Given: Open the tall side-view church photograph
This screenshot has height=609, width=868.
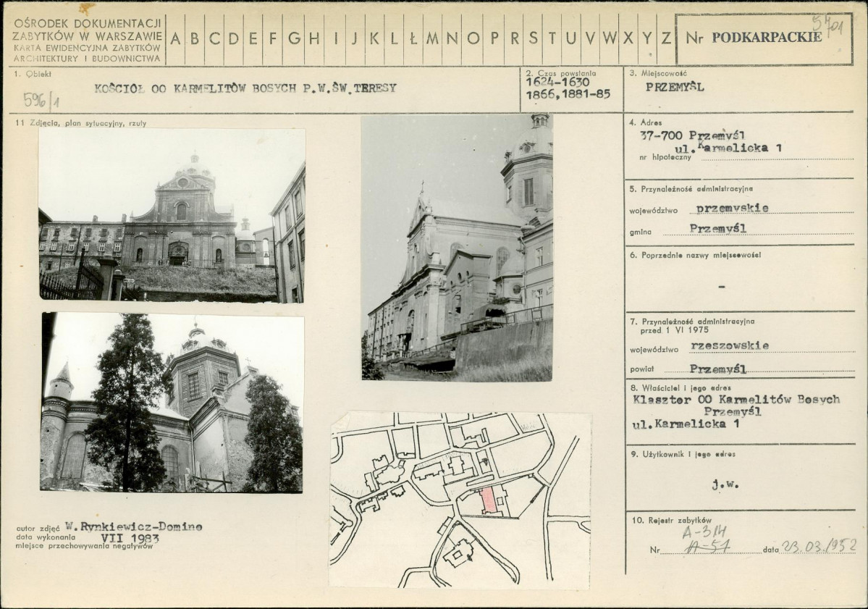Looking at the screenshot, I should click(x=457, y=248).
